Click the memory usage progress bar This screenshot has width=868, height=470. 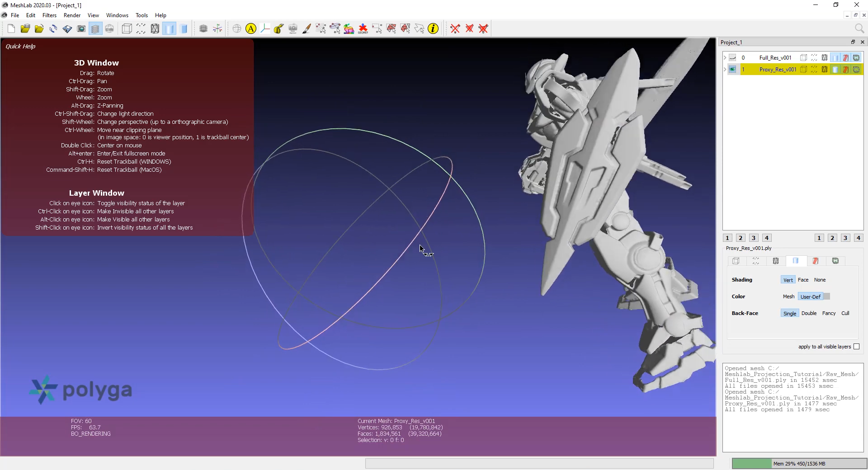[799, 463]
